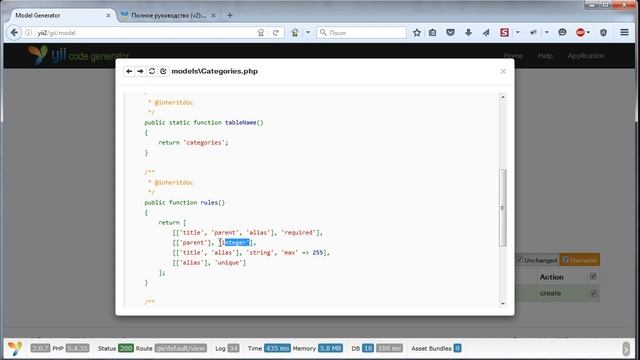Click the check/diff icon beside models\Categories.php
Screen dimensions: 640x360
[163, 71]
